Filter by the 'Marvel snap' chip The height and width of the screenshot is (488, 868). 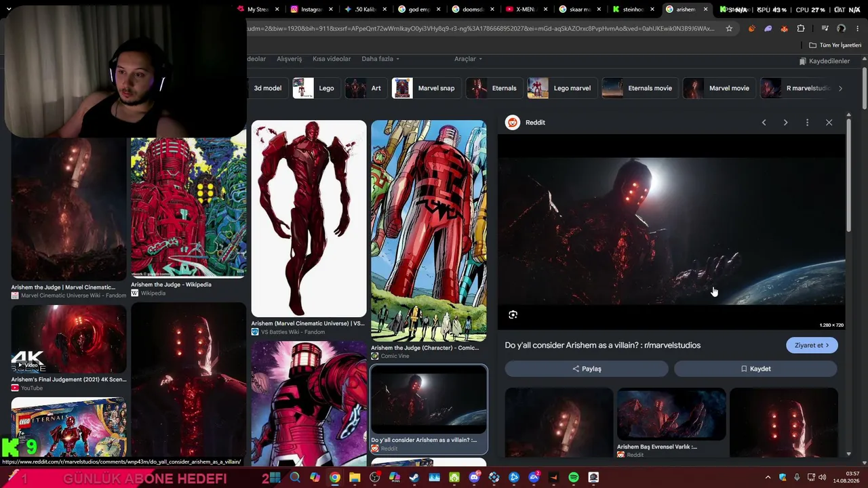click(425, 88)
